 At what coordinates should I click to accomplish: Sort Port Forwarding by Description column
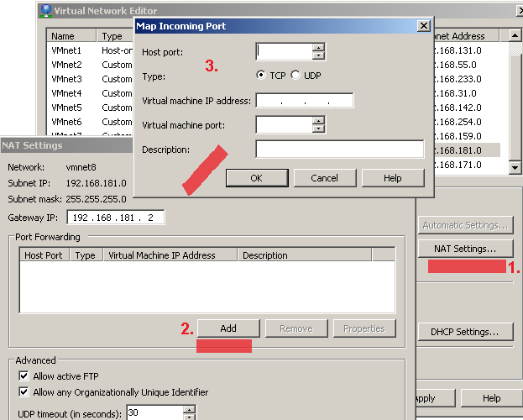305,255
